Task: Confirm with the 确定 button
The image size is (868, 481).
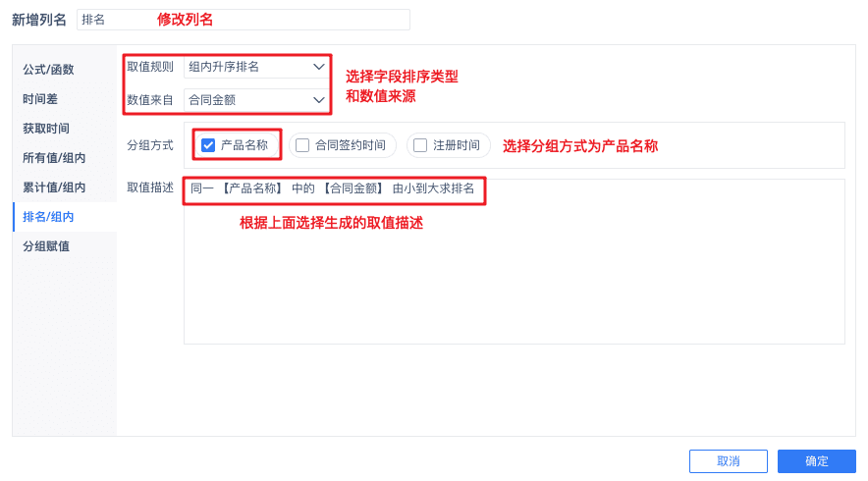Action: click(817, 461)
